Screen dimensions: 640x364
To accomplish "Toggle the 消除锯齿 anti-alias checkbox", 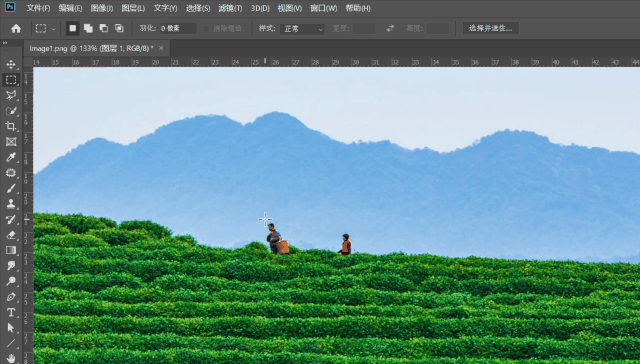I will [x=205, y=29].
